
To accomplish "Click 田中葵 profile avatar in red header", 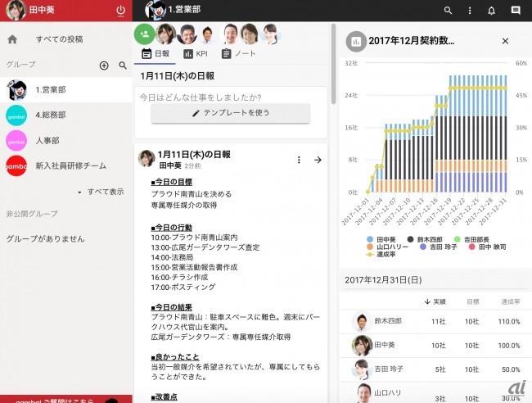I will (16, 10).
